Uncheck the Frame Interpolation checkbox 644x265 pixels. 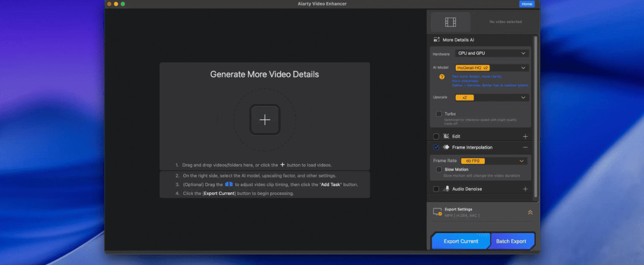pos(436,147)
